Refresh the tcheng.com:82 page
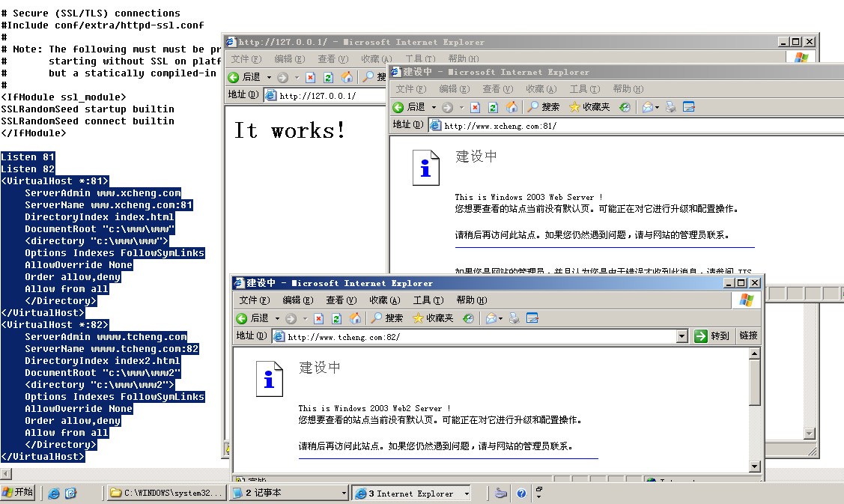844x504 pixels. pyautogui.click(x=336, y=318)
